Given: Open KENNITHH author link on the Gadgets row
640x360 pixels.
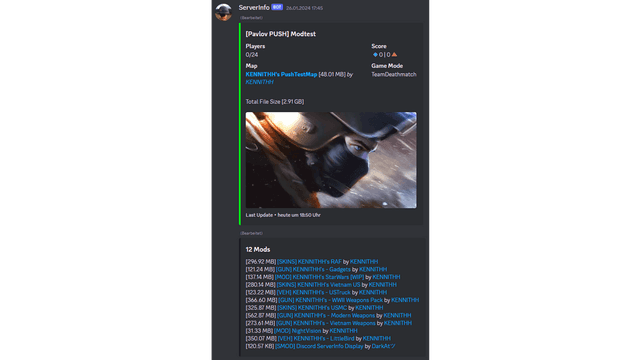Looking at the screenshot, I should point(373,269).
